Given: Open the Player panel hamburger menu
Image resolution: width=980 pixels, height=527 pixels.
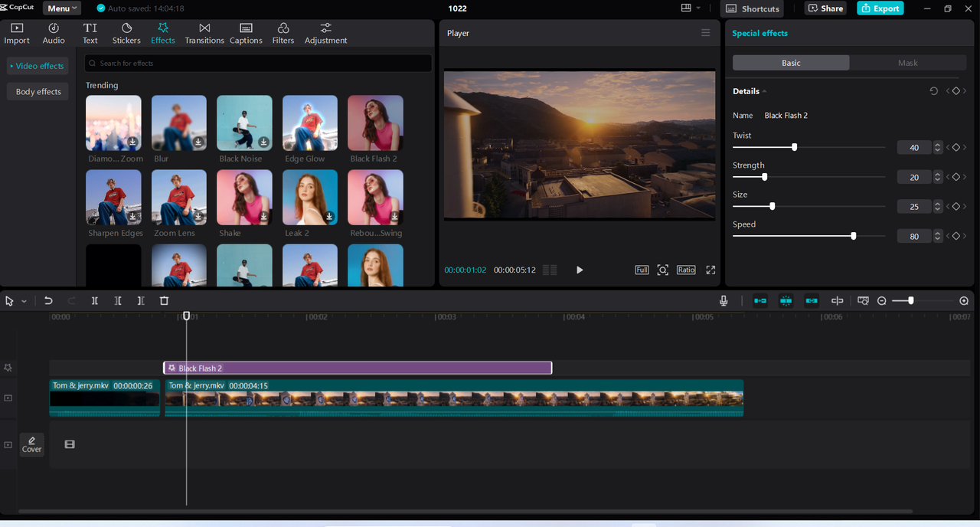Looking at the screenshot, I should click(x=706, y=33).
